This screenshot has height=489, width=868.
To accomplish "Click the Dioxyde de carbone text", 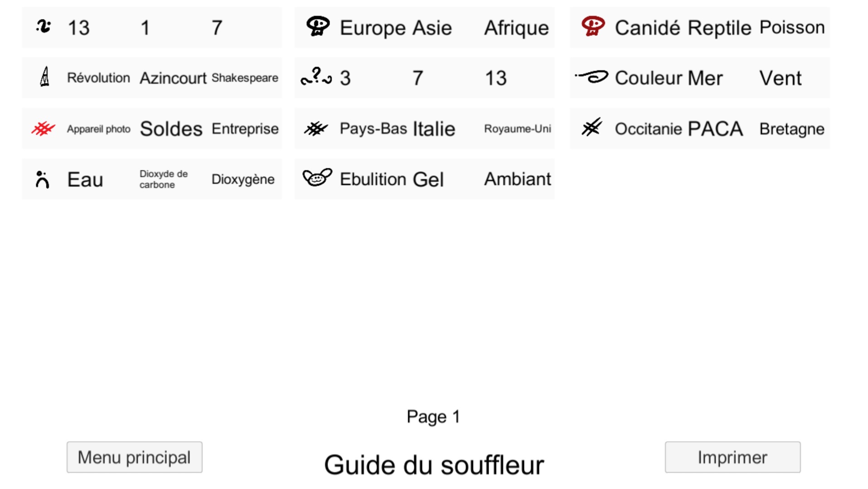I will point(164,179).
